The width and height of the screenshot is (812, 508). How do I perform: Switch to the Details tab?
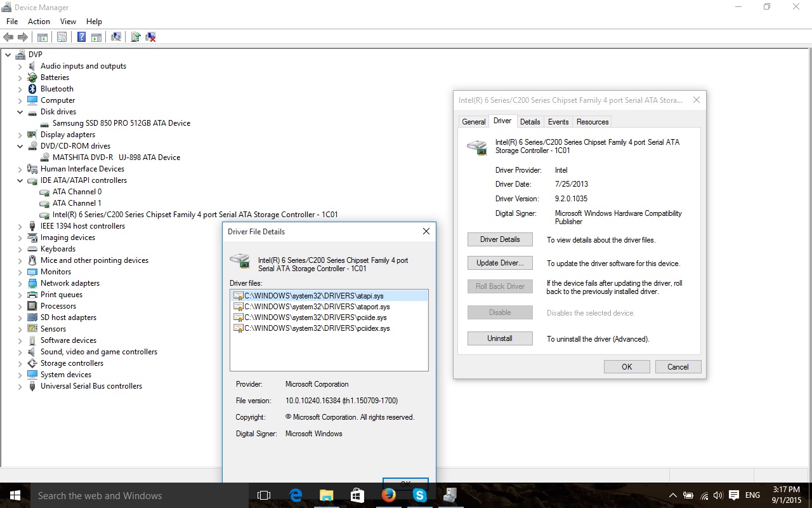[530, 122]
